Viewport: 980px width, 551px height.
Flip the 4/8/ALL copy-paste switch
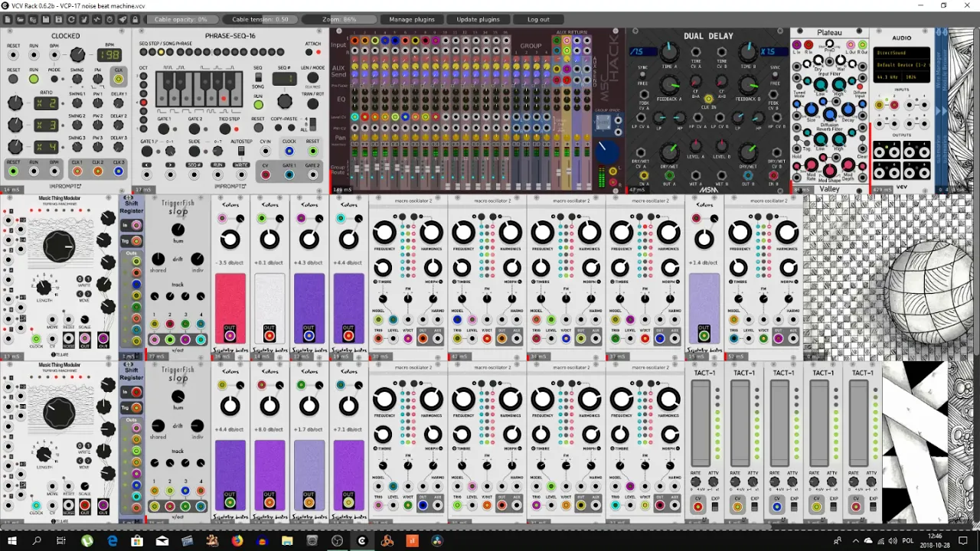pos(312,125)
